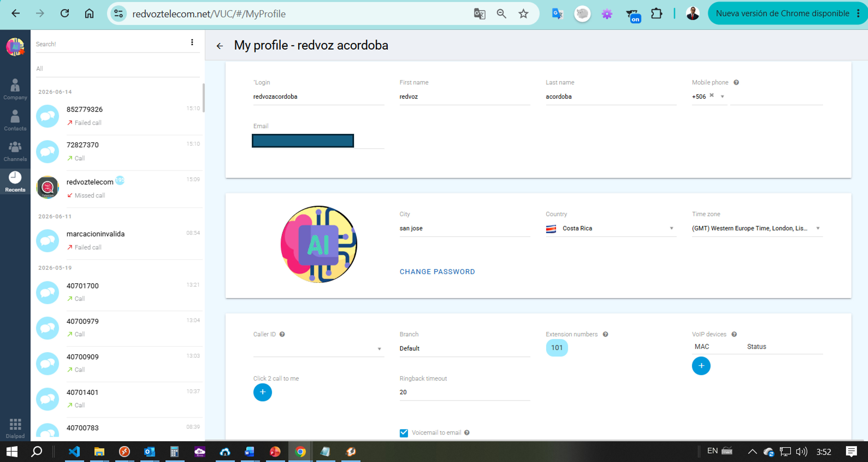
Task: Open the 40700979 call entry
Action: [118, 328]
